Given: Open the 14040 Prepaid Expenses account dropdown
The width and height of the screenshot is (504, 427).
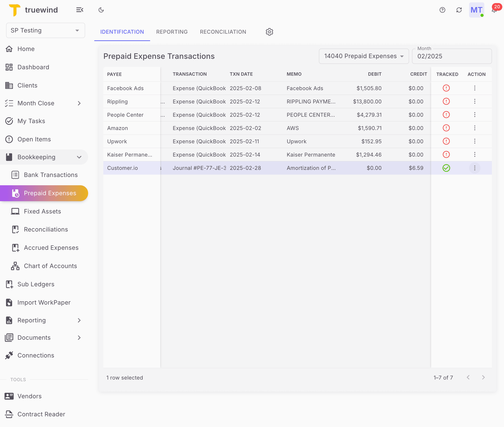Looking at the screenshot, I should click(x=363, y=56).
